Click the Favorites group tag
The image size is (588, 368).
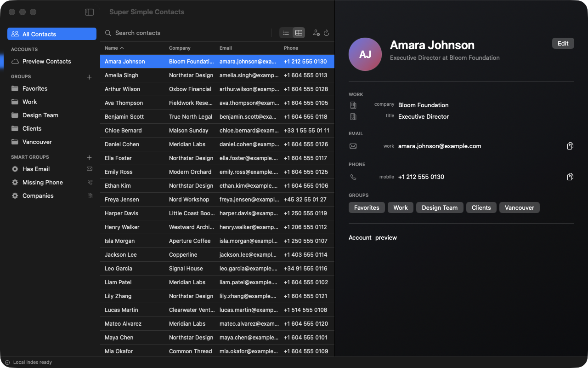[x=367, y=207]
